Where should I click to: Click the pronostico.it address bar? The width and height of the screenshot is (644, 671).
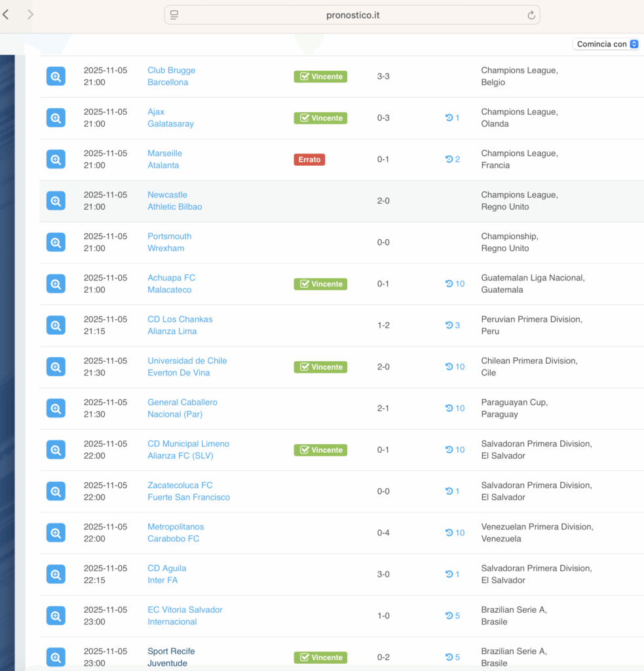pos(352,15)
